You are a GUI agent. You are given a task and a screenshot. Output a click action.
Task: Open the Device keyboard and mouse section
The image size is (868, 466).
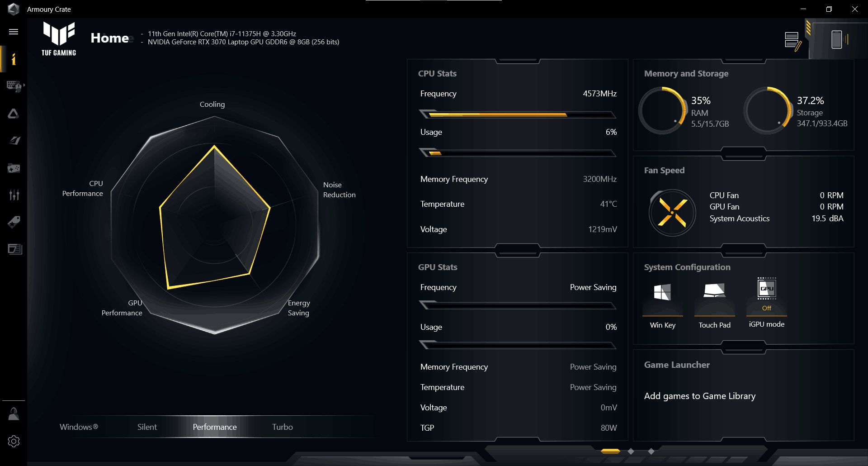click(x=14, y=86)
